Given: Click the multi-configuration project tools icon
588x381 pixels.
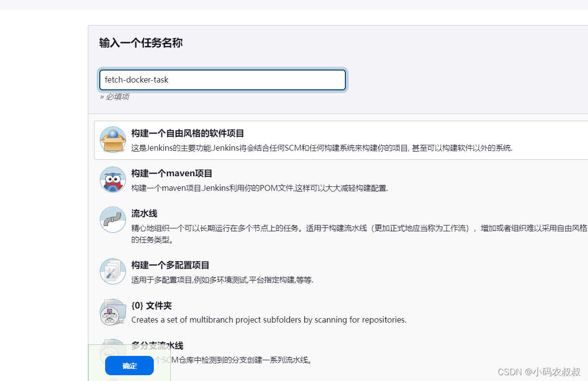Looking at the screenshot, I should click(113, 271).
